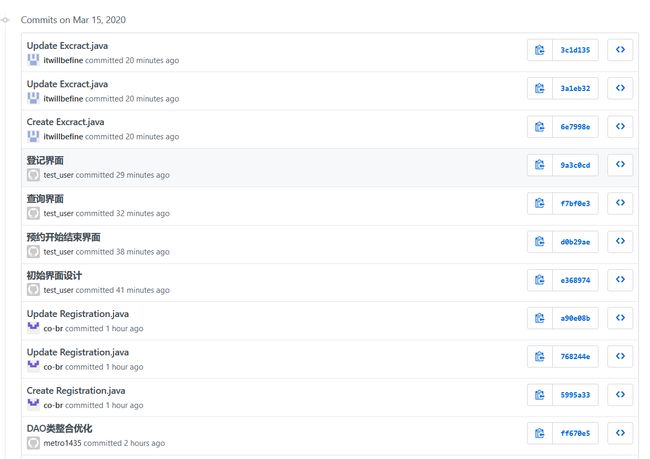Copy the full SHA for commit a90e08b

tap(540, 318)
